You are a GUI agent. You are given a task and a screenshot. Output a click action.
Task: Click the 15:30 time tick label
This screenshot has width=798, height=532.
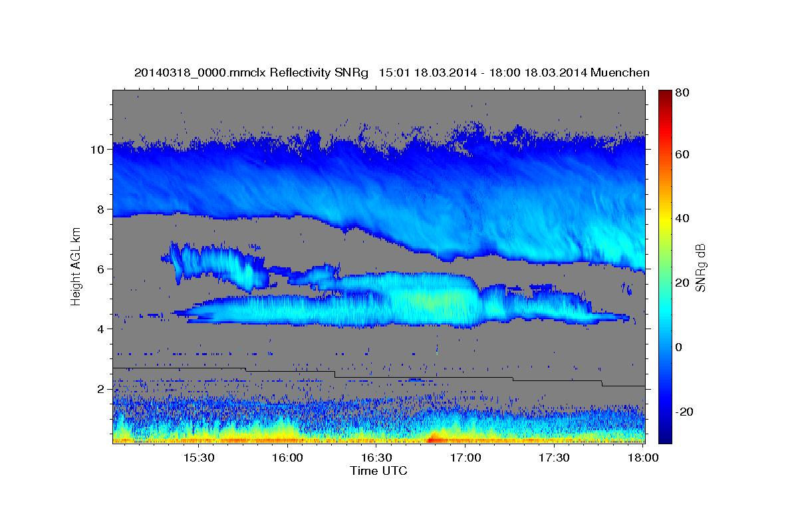[x=198, y=458]
